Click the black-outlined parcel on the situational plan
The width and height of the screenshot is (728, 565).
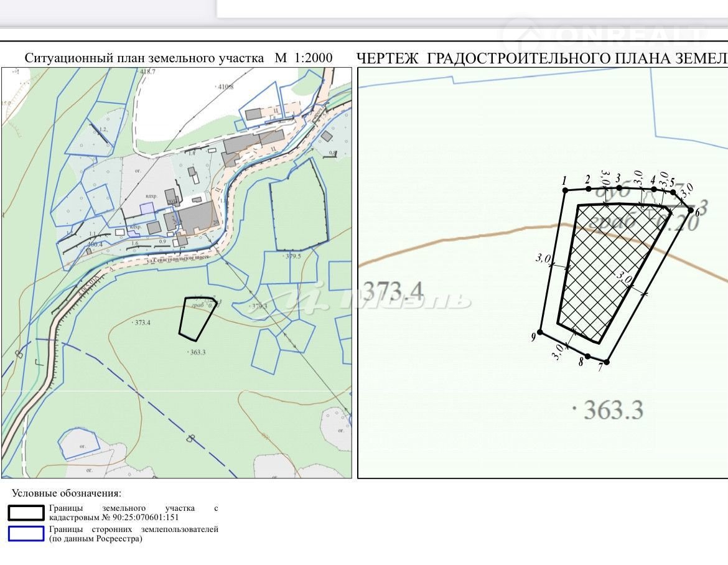pyautogui.click(x=197, y=319)
